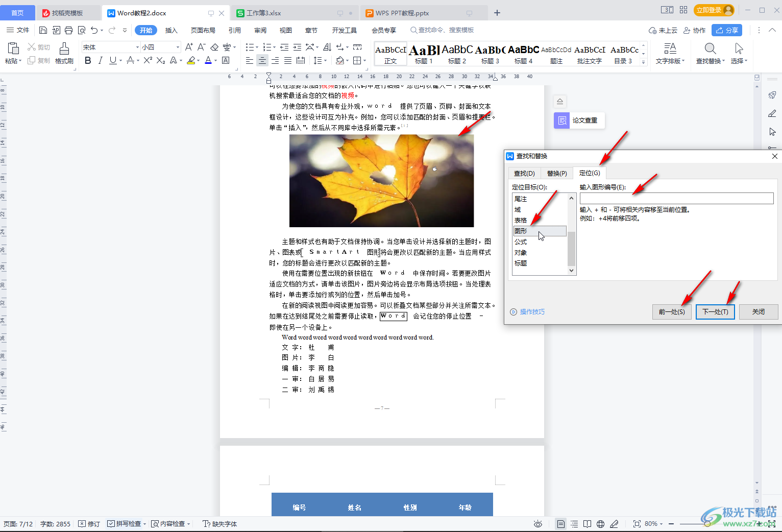The image size is (782, 532).
Task: Toggle 修订 track changes in status bar
Action: coord(89,524)
